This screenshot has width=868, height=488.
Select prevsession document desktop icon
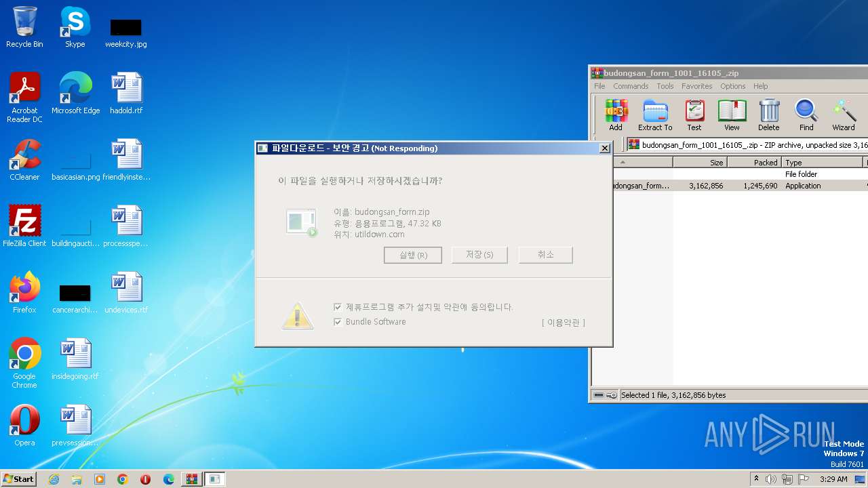(75, 426)
